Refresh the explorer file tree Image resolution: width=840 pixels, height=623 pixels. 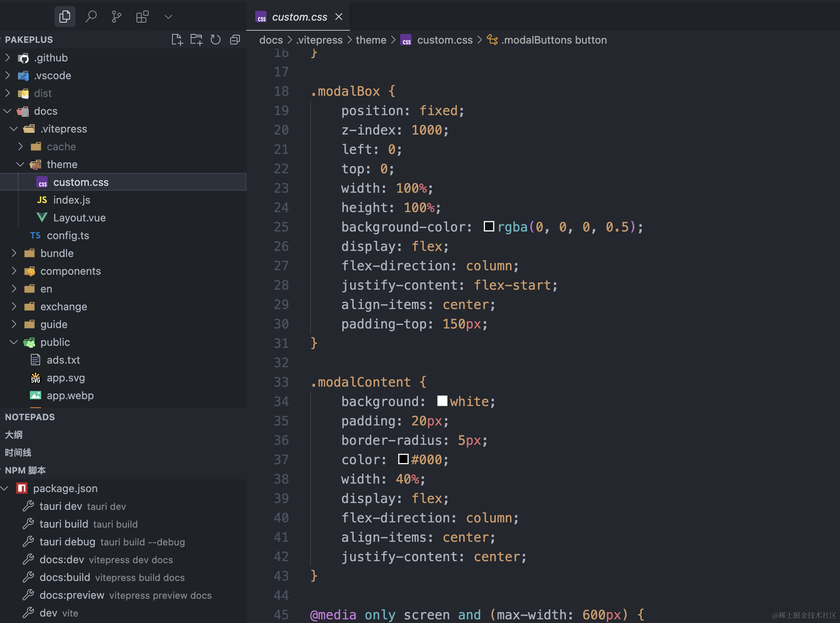click(216, 40)
